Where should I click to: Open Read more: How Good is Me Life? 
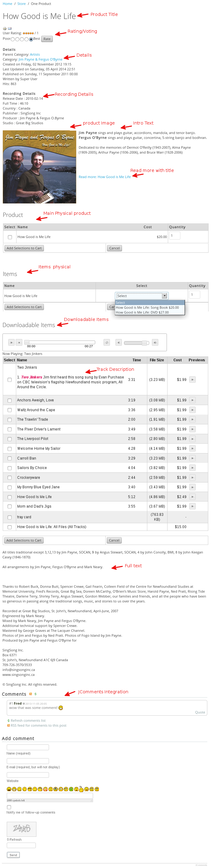104,177
